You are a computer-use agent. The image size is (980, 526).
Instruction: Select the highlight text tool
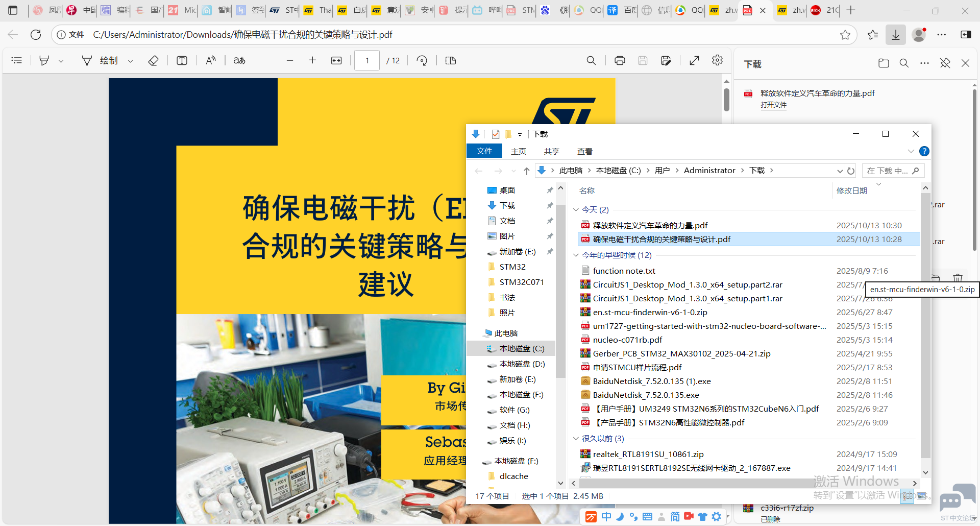pyautogui.click(x=44, y=60)
